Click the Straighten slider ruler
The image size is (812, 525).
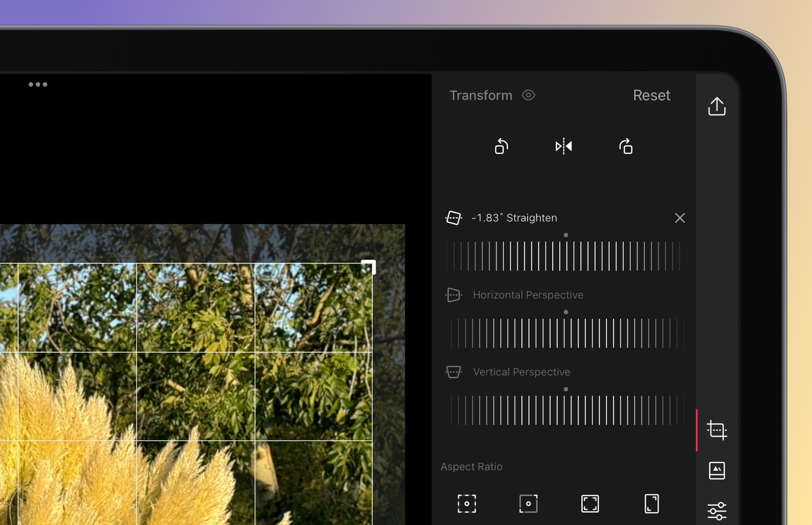coord(565,256)
